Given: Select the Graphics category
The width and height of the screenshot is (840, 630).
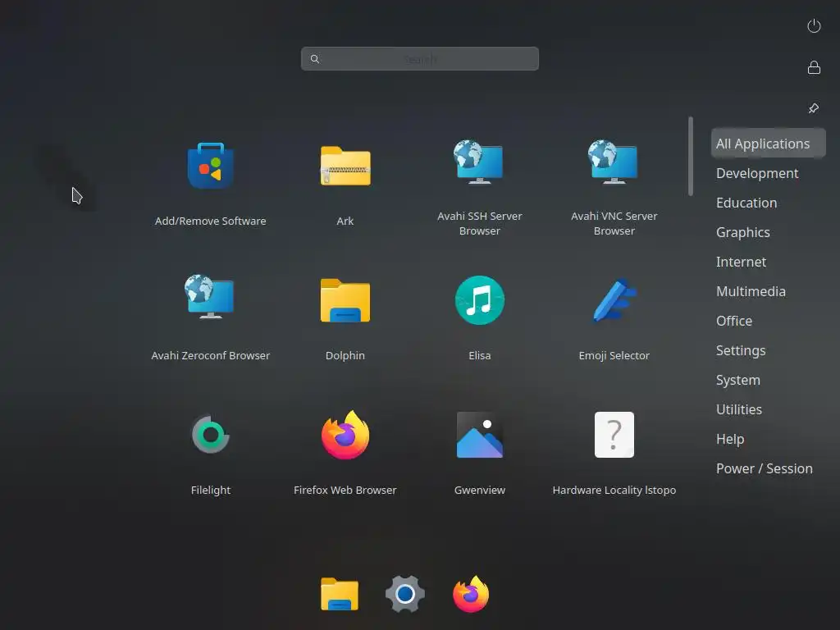Looking at the screenshot, I should pos(743,232).
